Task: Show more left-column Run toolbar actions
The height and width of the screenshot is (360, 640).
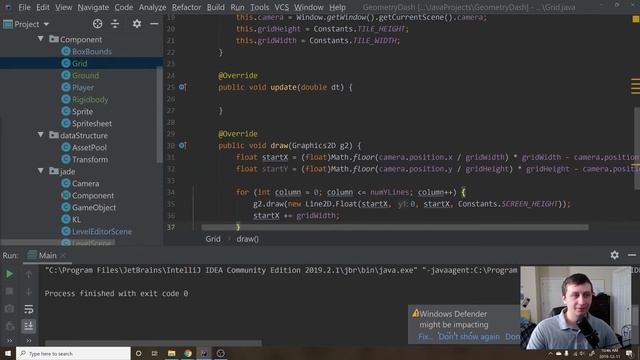Action: click(x=9, y=340)
